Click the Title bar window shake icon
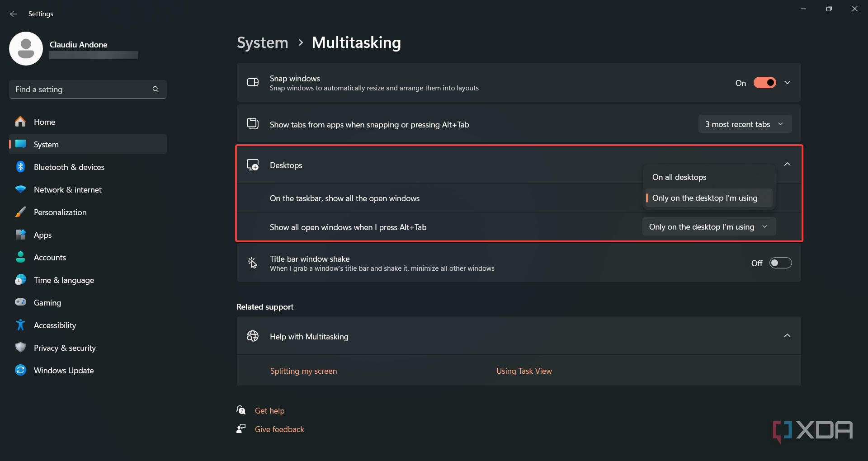868x461 pixels. point(253,263)
